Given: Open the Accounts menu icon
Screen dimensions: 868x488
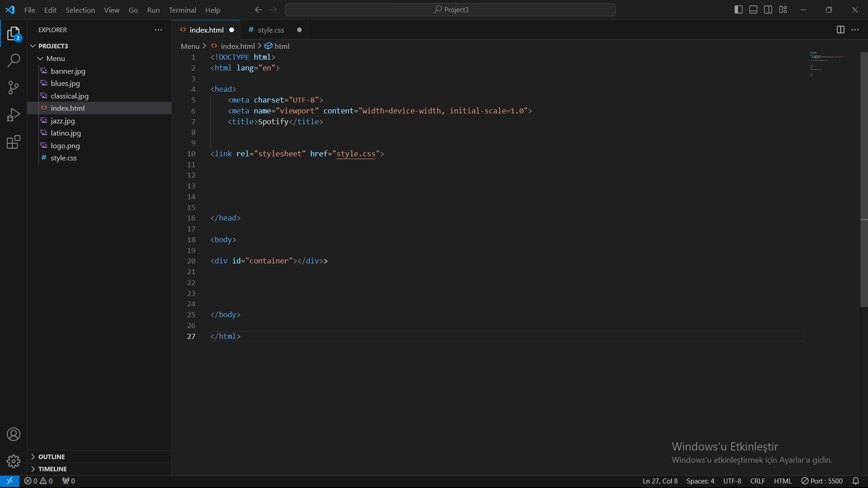Looking at the screenshot, I should coord(14,434).
